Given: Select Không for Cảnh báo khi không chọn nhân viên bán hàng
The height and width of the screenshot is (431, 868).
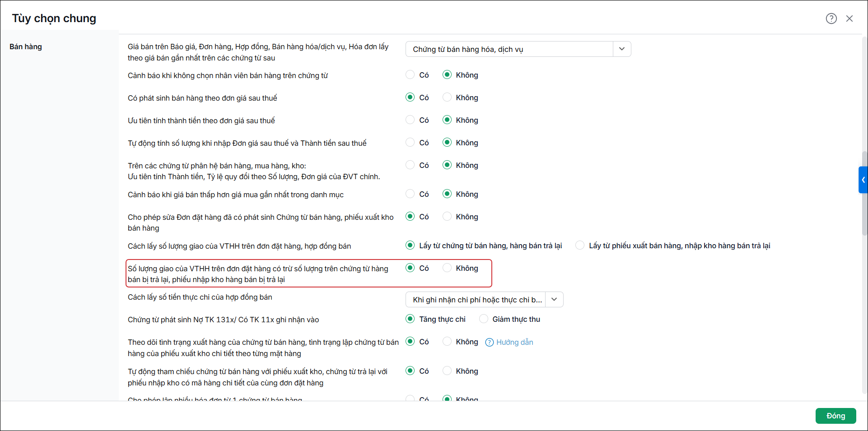Looking at the screenshot, I should coord(447,75).
